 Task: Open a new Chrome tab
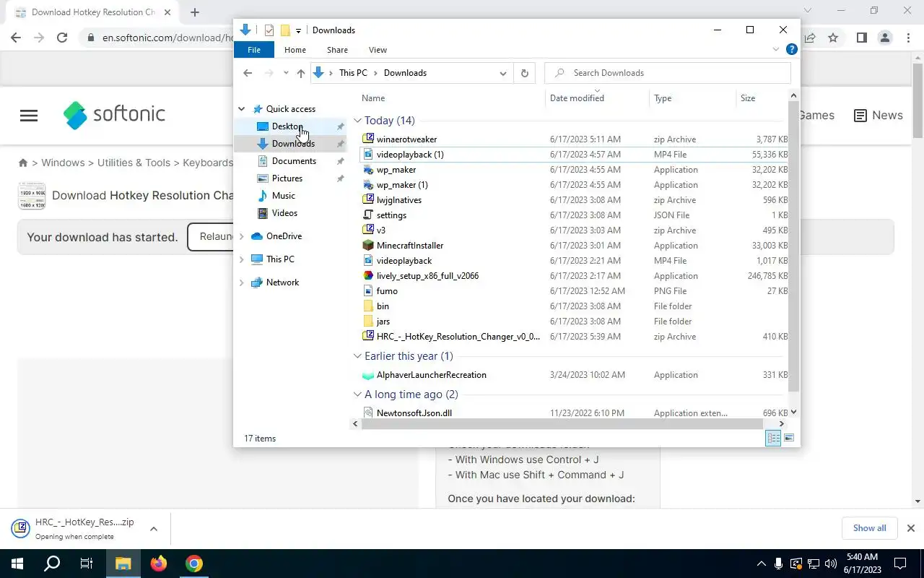click(x=195, y=12)
